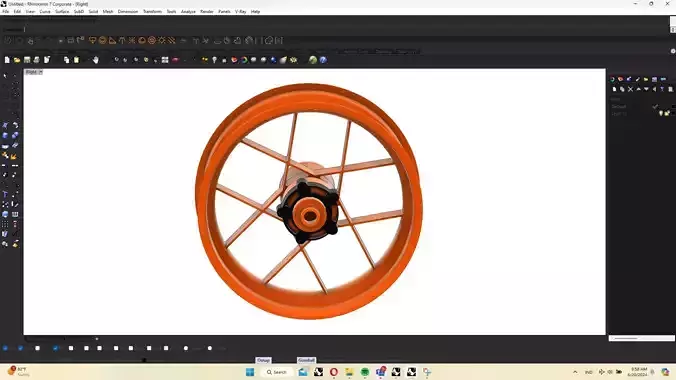Viewport: 676px width, 380px height.
Task: Open the weather widget on taskbar
Action: (x=19, y=372)
